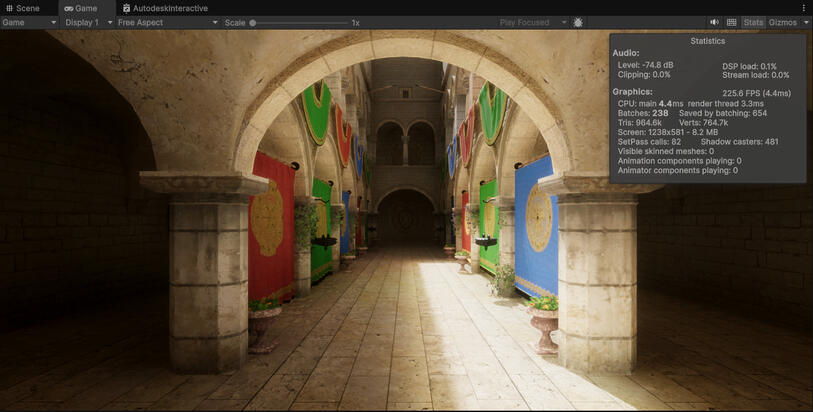
Task: Click the Game tab gamepad icon
Action: [x=69, y=8]
